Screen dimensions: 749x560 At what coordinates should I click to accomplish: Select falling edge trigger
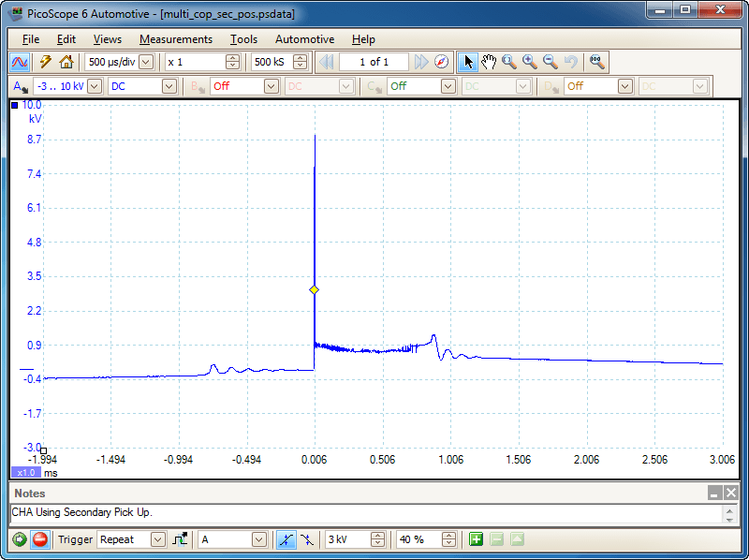(307, 539)
